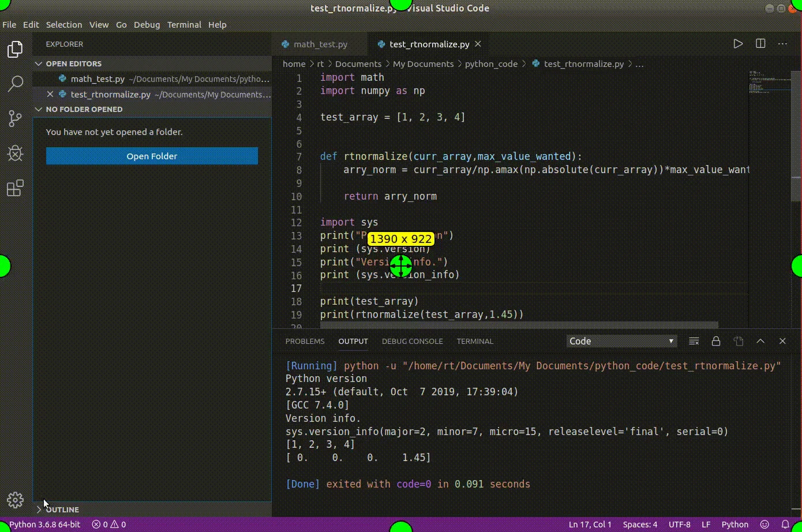
Task: Click the Open Folder button
Action: coord(152,156)
